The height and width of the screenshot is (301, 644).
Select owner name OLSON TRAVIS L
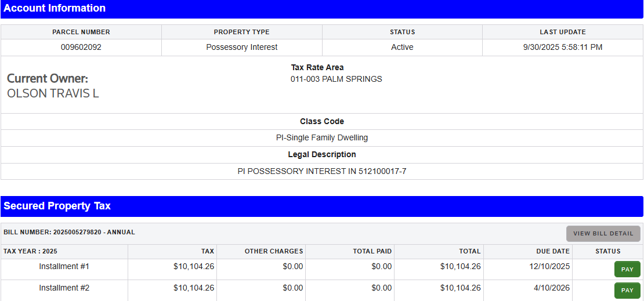[x=53, y=93]
